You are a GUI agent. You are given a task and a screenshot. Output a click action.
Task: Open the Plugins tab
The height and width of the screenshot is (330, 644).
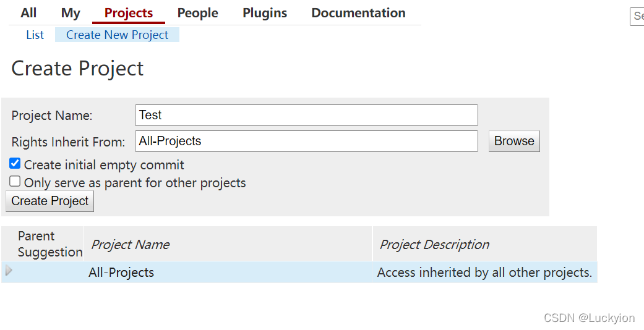[x=265, y=13]
